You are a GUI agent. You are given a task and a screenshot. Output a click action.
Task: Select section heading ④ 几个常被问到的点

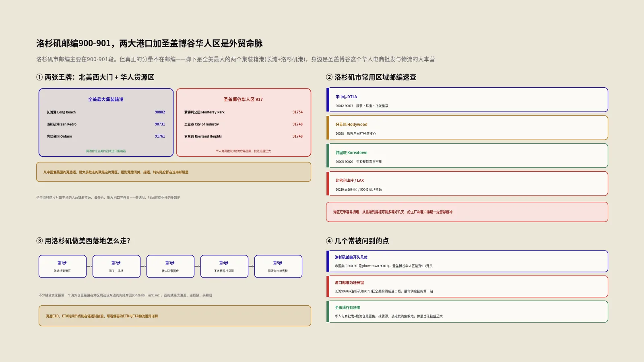click(x=357, y=241)
